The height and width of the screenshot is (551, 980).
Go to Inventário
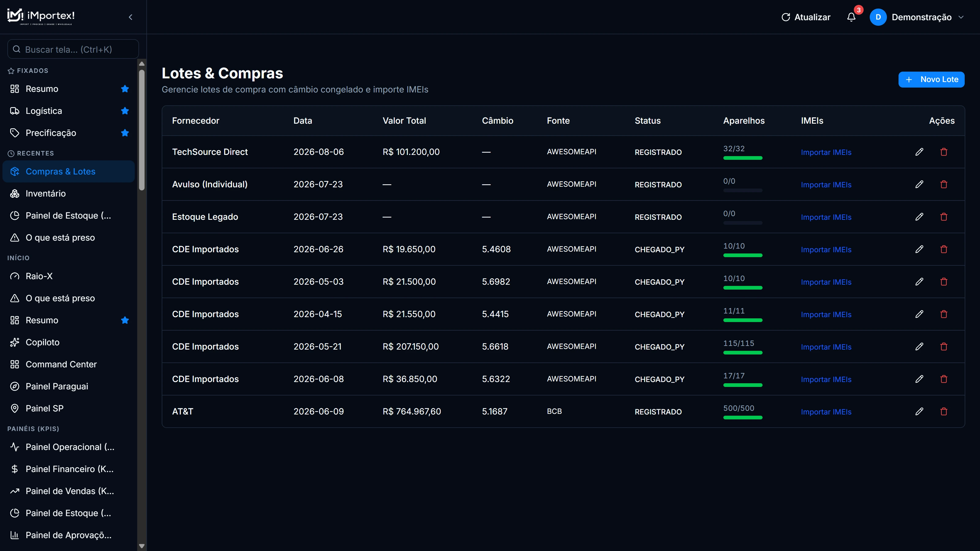click(69, 193)
